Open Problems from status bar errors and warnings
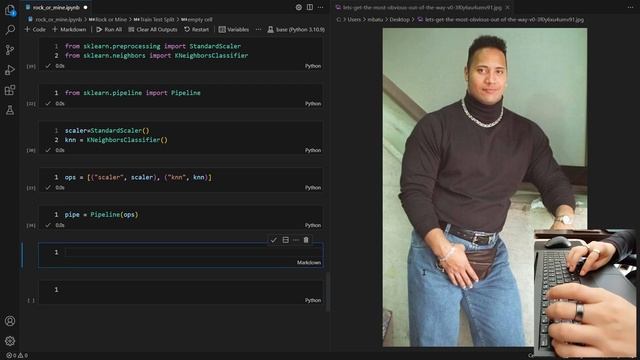 point(17,356)
